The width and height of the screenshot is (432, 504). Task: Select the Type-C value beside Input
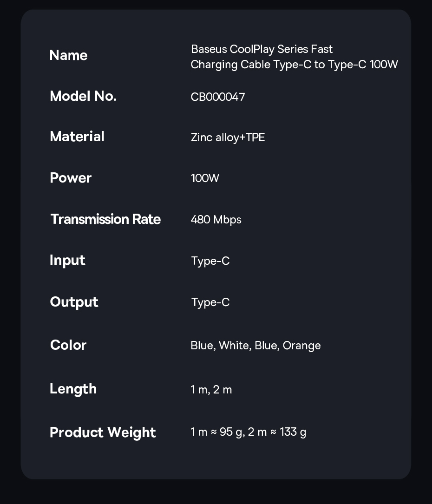coord(210,261)
